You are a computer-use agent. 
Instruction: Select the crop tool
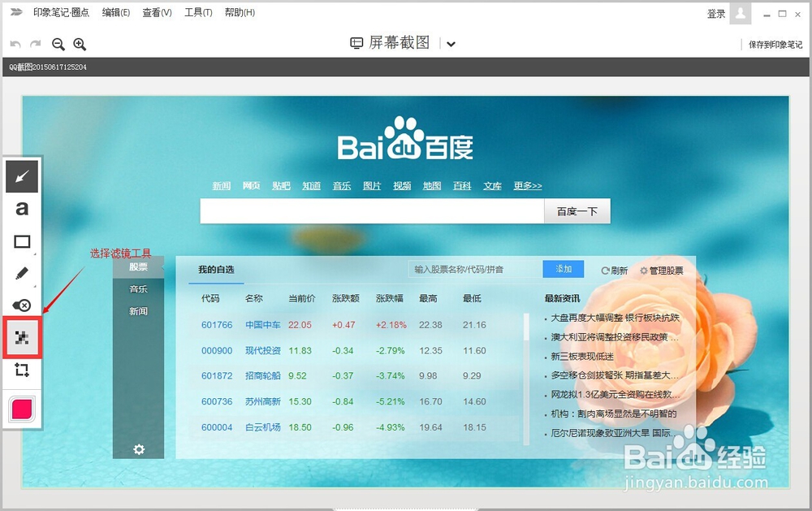(x=22, y=370)
